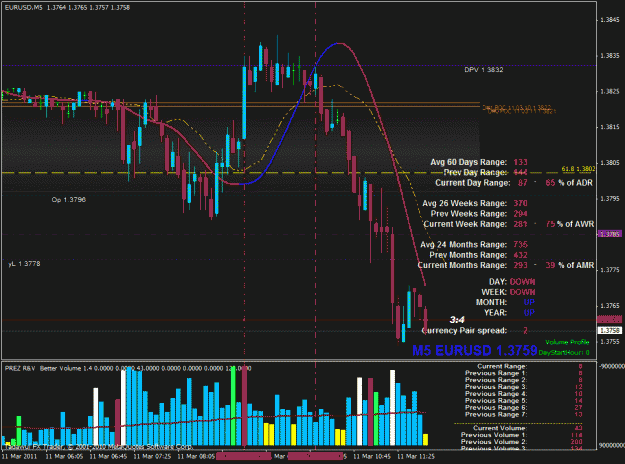625x464 pixels.
Task: Select the 'Current Day Range:' label
Action: click(472, 183)
